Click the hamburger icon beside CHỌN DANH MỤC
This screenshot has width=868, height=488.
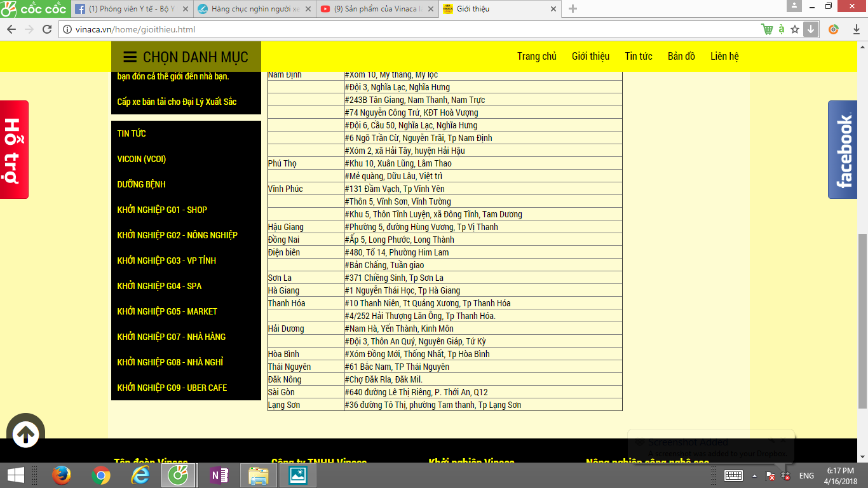click(x=130, y=57)
